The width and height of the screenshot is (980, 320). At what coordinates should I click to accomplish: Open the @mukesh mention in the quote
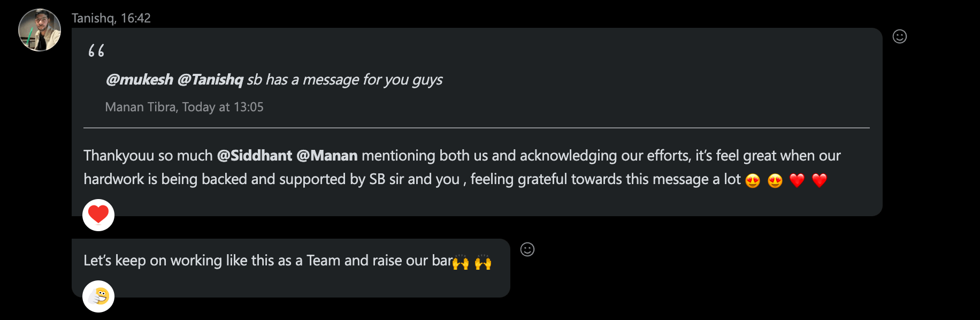[140, 80]
